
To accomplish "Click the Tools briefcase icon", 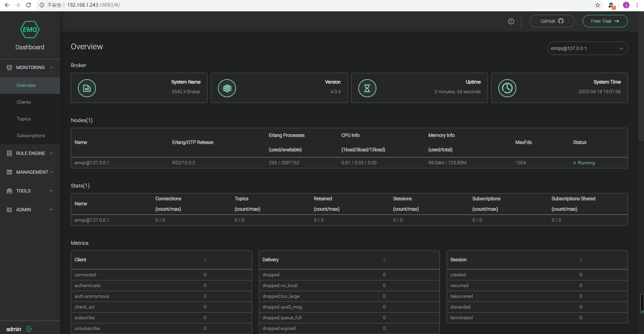I will pos(9,191).
